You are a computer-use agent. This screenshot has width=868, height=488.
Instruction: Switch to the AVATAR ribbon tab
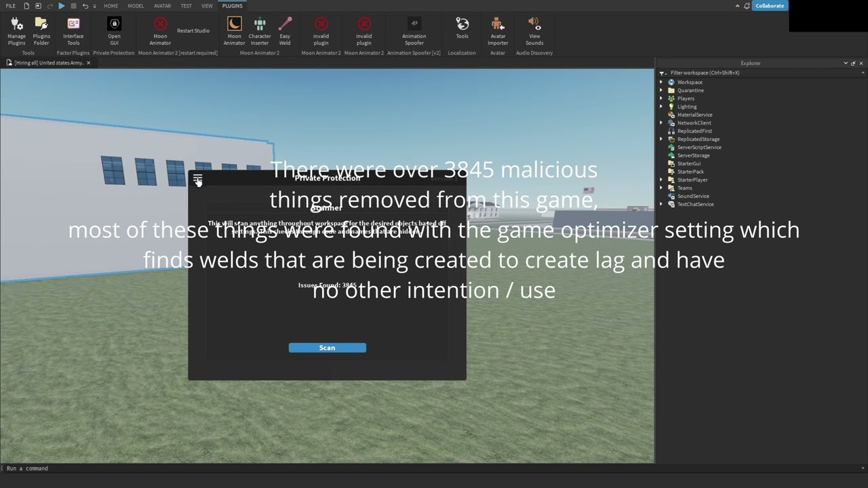pyautogui.click(x=162, y=5)
